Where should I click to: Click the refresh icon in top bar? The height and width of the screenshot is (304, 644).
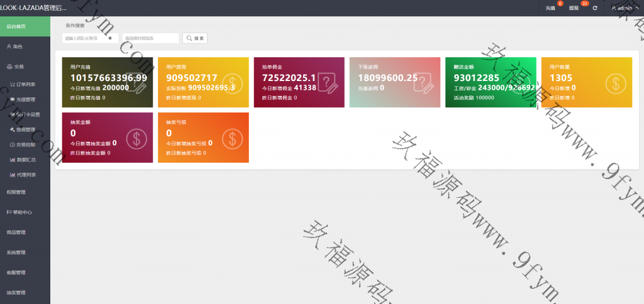pos(595,8)
